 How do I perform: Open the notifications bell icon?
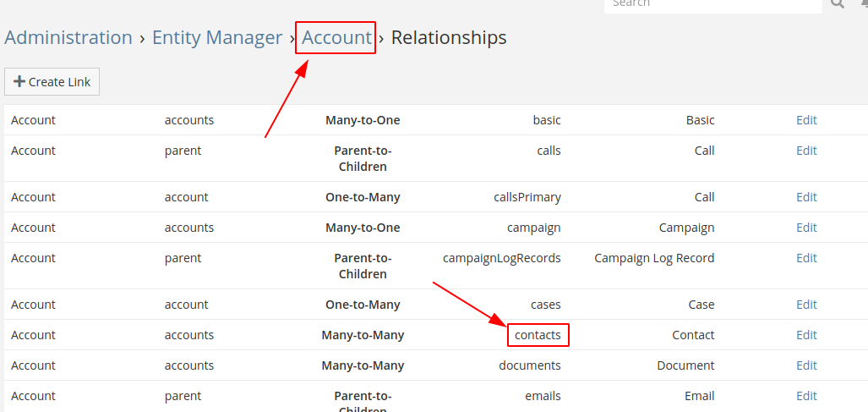pos(864,3)
